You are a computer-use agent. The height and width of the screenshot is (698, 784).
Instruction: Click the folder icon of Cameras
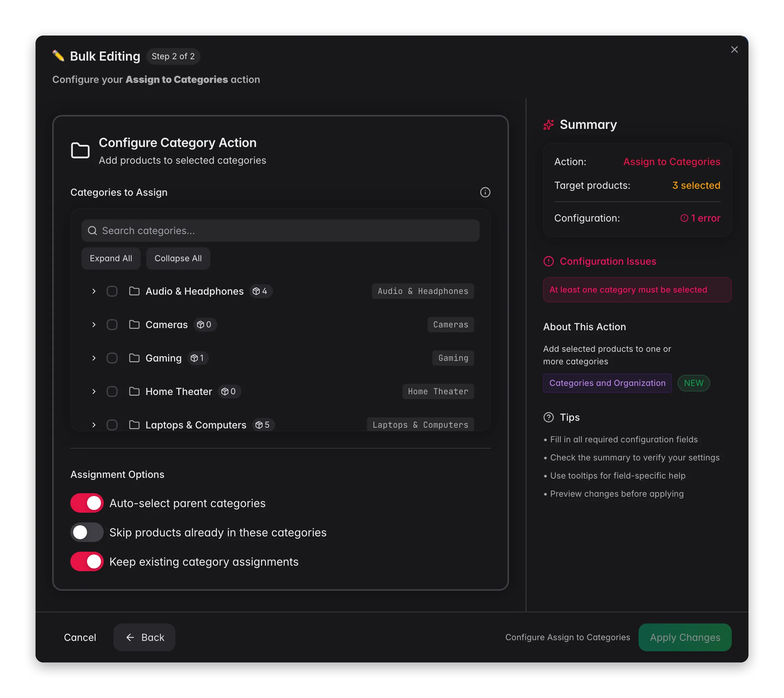(x=134, y=325)
